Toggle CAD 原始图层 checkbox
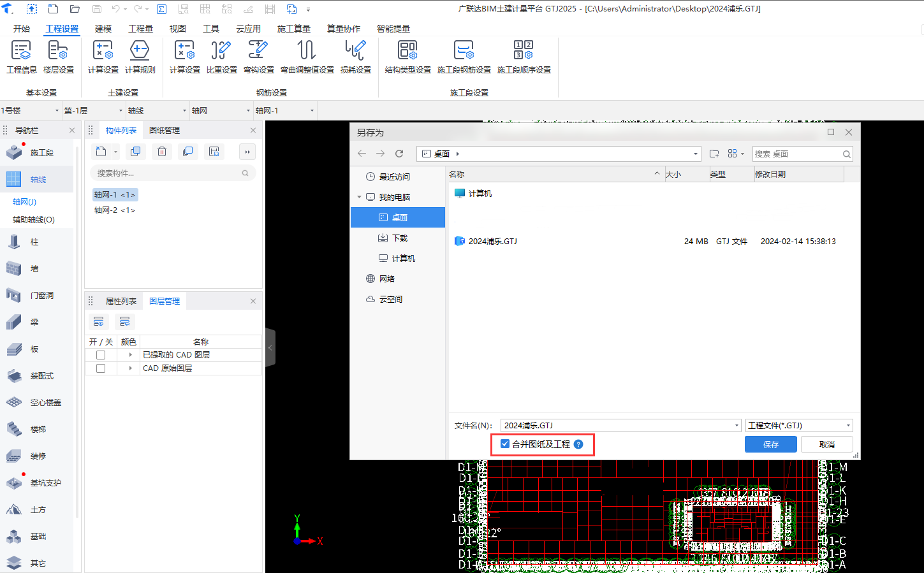This screenshot has width=924, height=573. click(x=101, y=368)
